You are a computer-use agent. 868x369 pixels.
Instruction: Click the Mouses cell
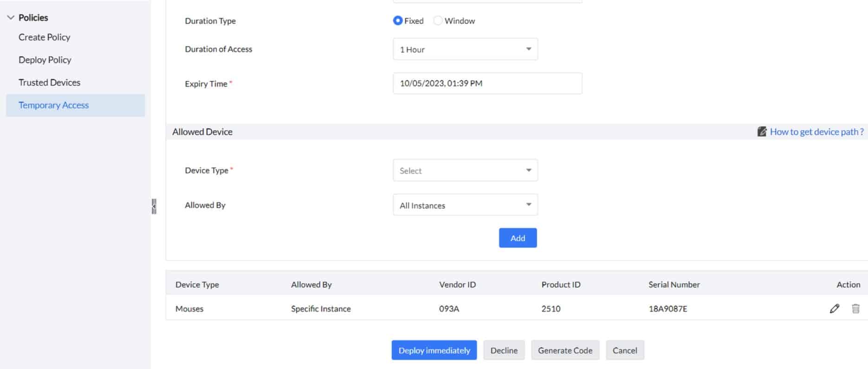[189, 309]
